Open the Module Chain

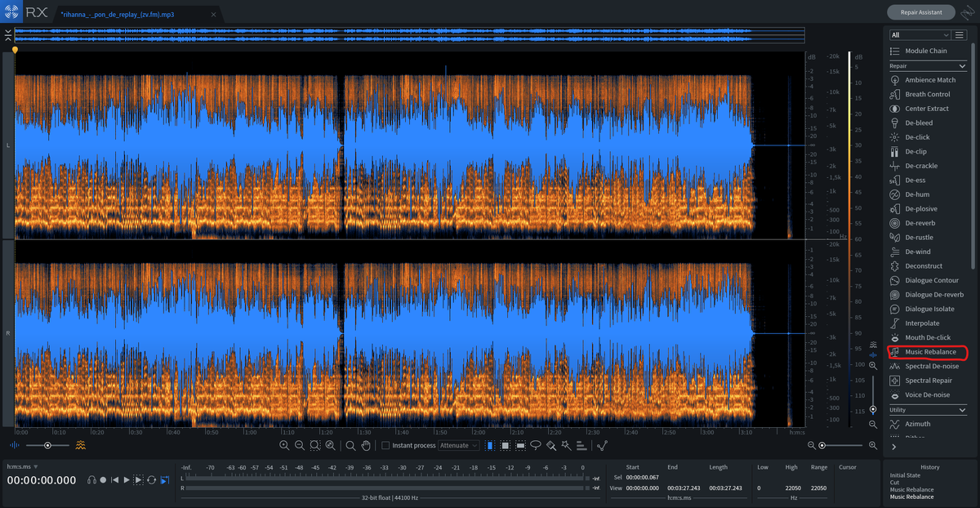[926, 51]
